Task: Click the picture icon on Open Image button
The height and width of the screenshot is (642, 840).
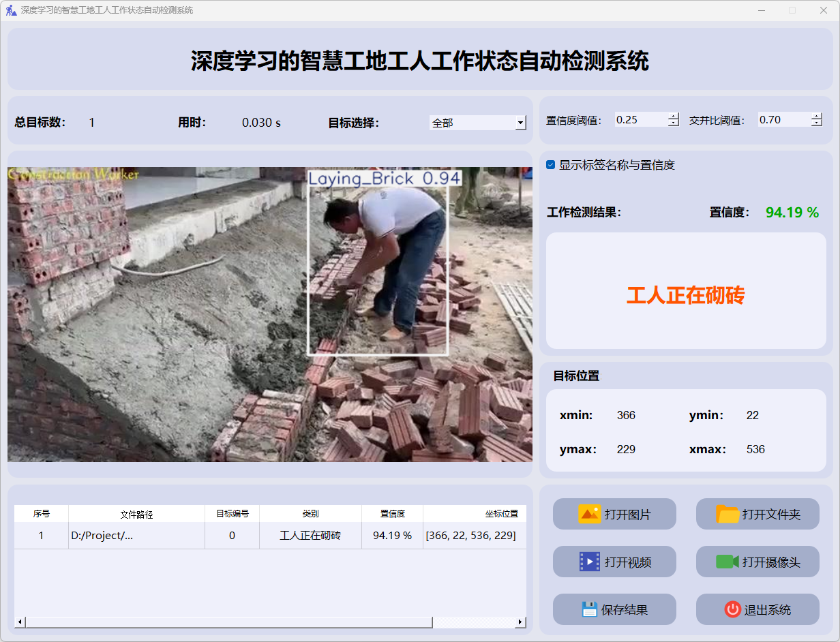Action: coord(589,514)
